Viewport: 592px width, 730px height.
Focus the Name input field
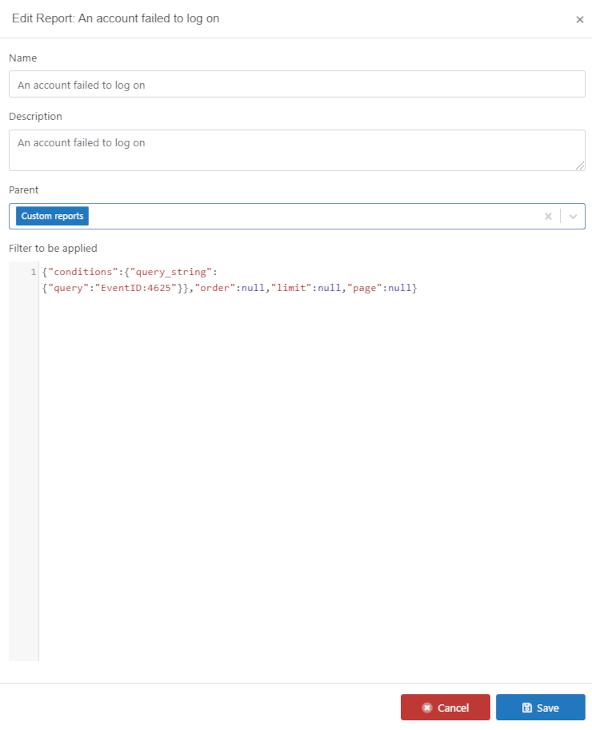click(x=297, y=84)
